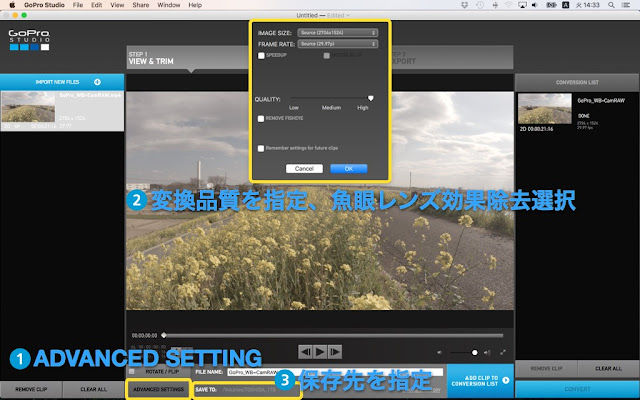Click the step forward frame button

point(335,351)
